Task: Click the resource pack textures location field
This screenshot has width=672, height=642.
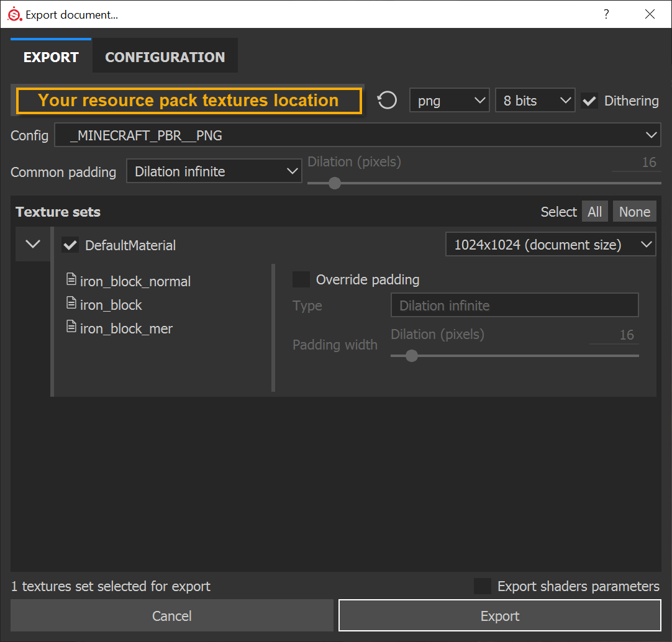Action: [188, 101]
